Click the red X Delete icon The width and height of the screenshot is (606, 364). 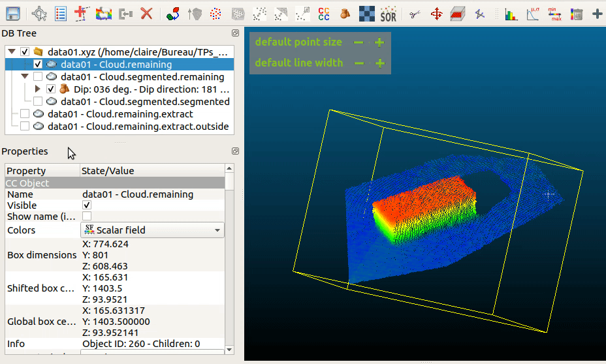pyautogui.click(x=146, y=14)
